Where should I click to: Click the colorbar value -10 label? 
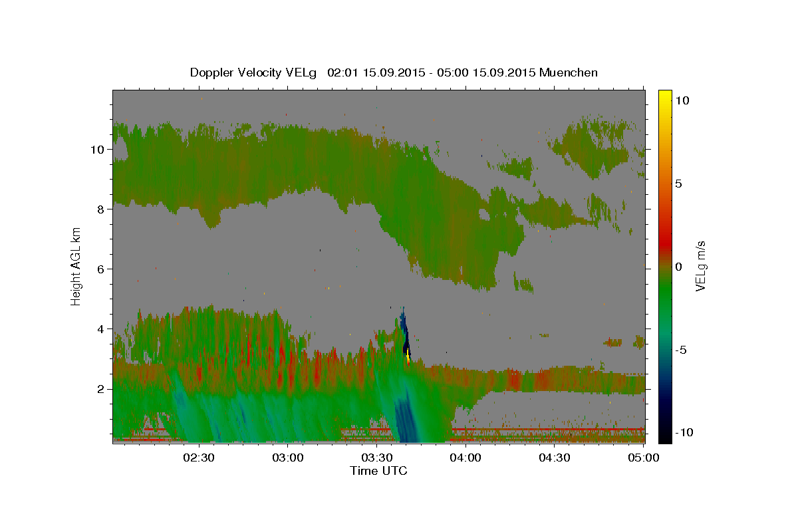tap(685, 432)
